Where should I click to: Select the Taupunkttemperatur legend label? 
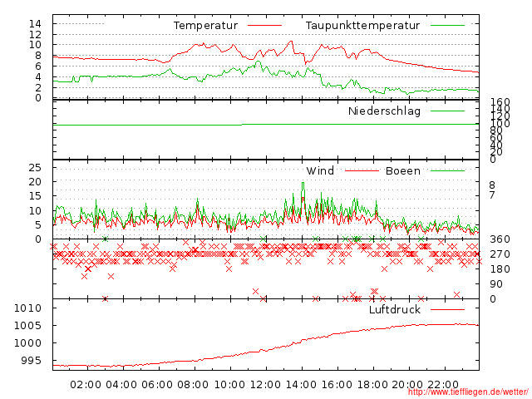point(362,26)
